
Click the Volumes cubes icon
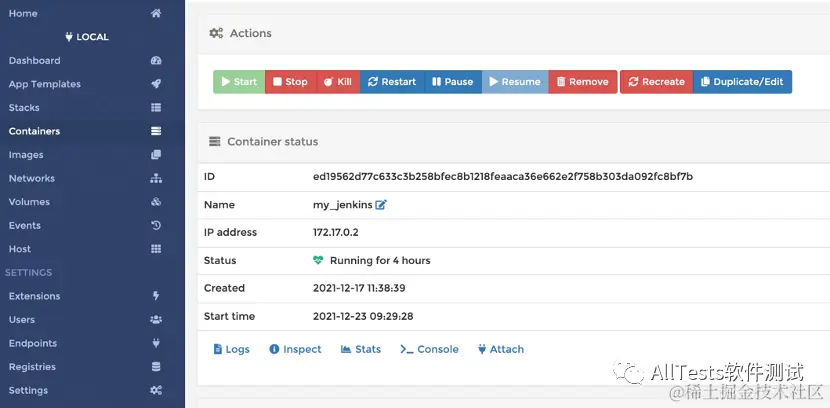156,202
